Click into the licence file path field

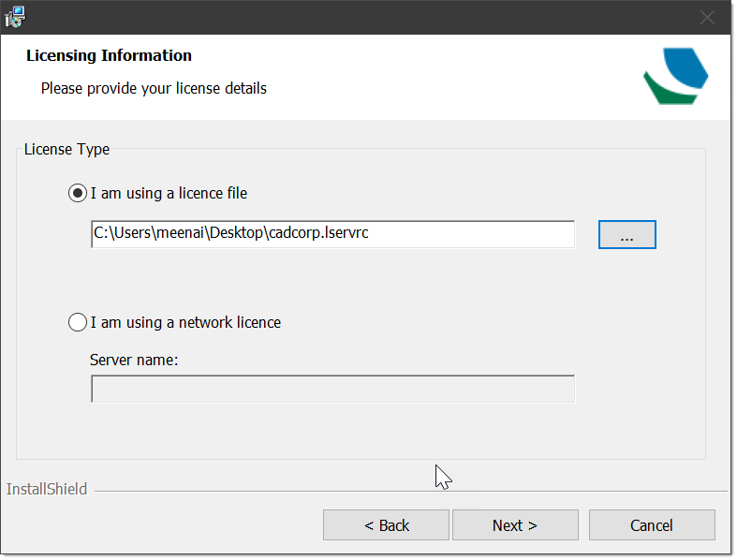332,234
